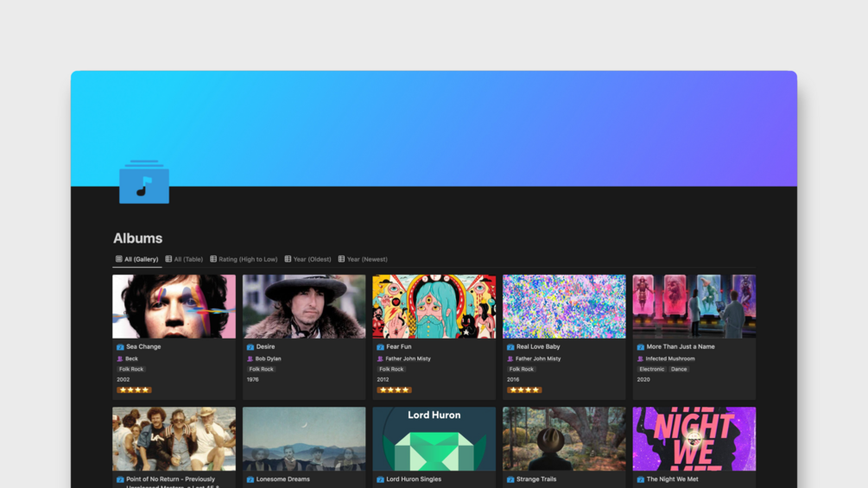This screenshot has height=488, width=868.
Task: Open the All (Gallery) view tab
Action: (136, 259)
